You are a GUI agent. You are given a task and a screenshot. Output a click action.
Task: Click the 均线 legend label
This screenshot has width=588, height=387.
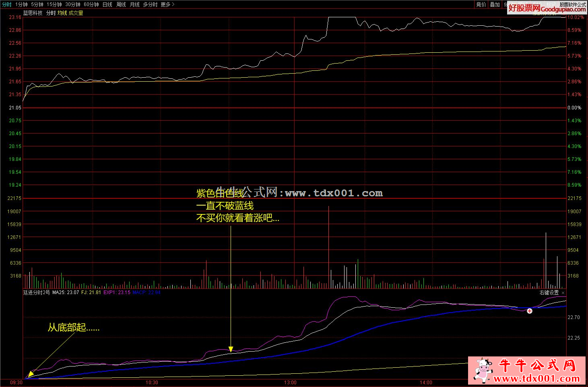click(62, 13)
